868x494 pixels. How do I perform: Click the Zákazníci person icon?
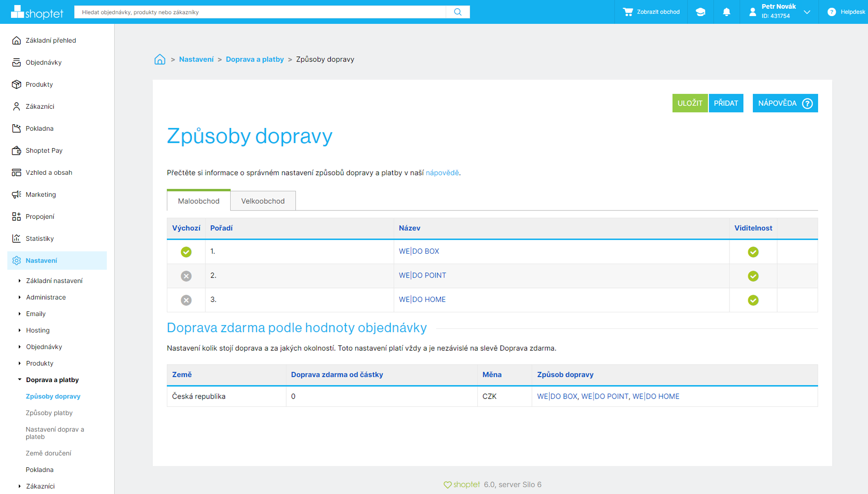(17, 106)
